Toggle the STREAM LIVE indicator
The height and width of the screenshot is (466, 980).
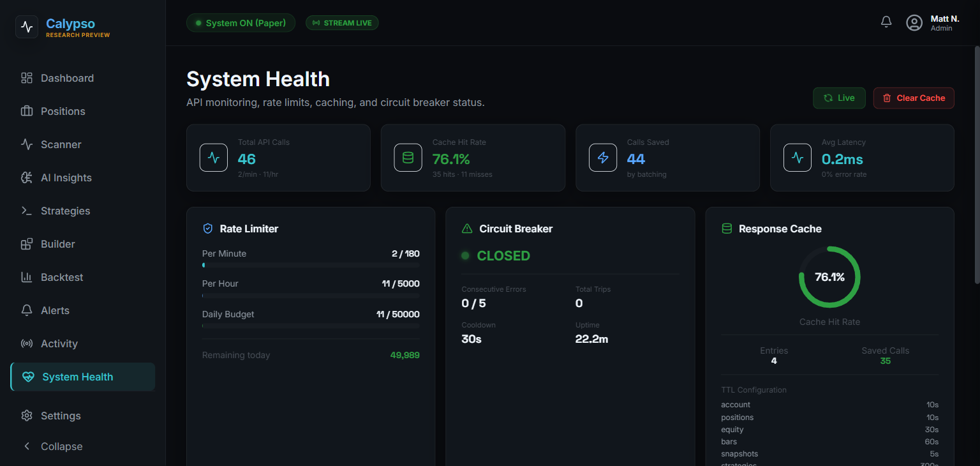coord(342,22)
